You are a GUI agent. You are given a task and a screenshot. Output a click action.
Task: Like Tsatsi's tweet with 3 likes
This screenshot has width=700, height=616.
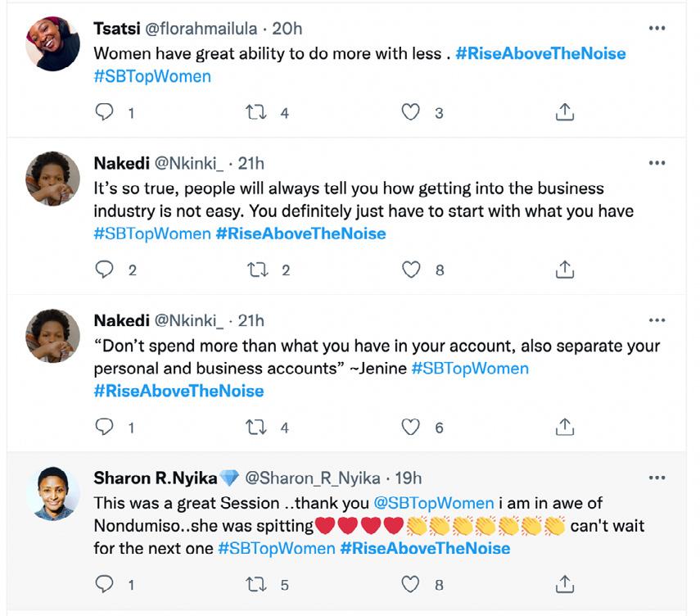(x=410, y=112)
